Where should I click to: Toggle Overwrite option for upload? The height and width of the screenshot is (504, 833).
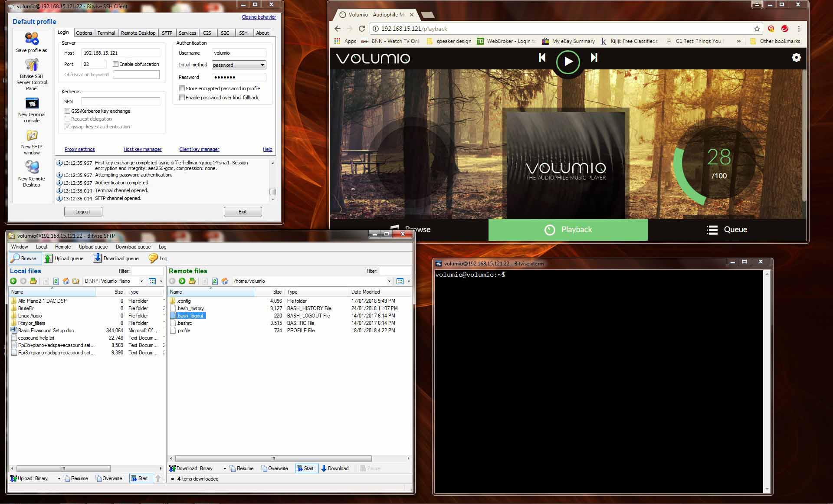click(109, 478)
